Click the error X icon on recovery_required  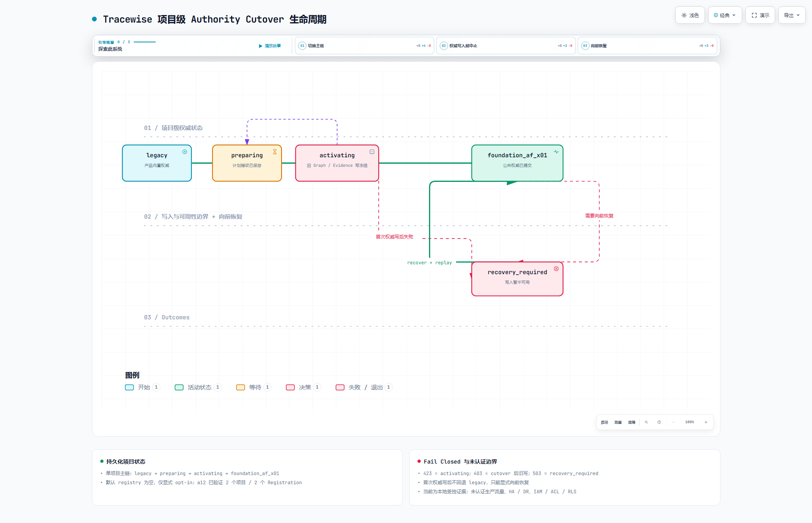[x=556, y=269]
